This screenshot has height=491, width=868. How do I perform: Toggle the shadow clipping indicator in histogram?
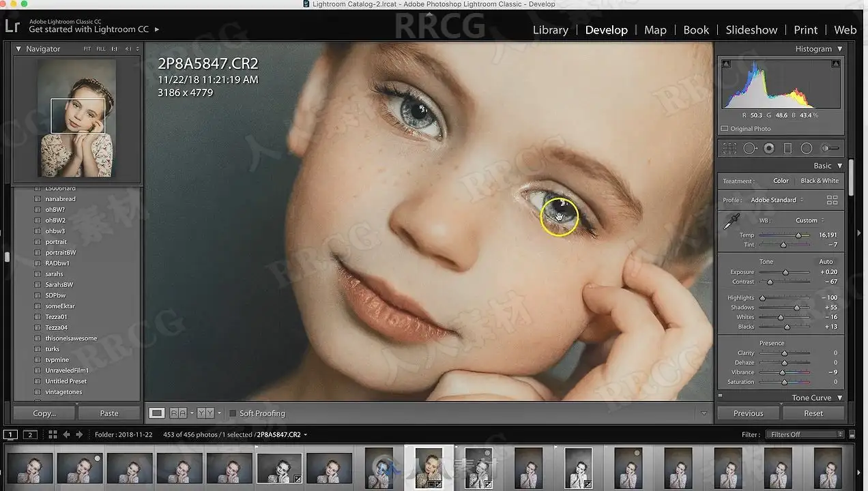pos(726,64)
